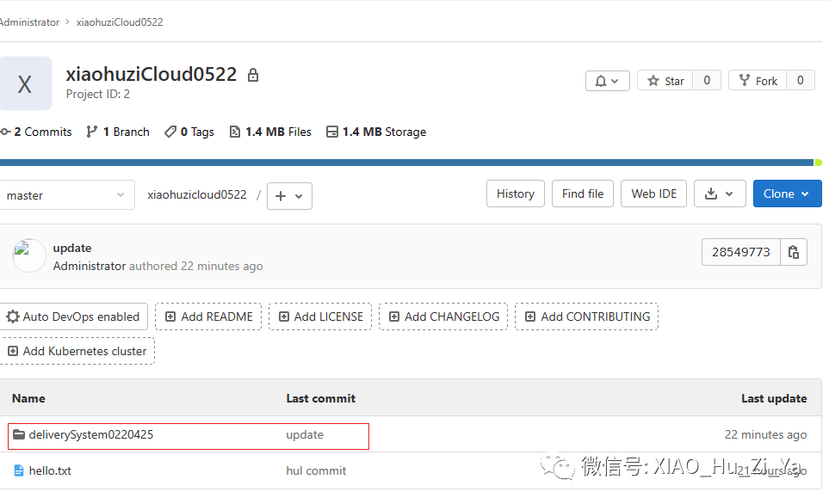Click the Administrator author link

90,267
